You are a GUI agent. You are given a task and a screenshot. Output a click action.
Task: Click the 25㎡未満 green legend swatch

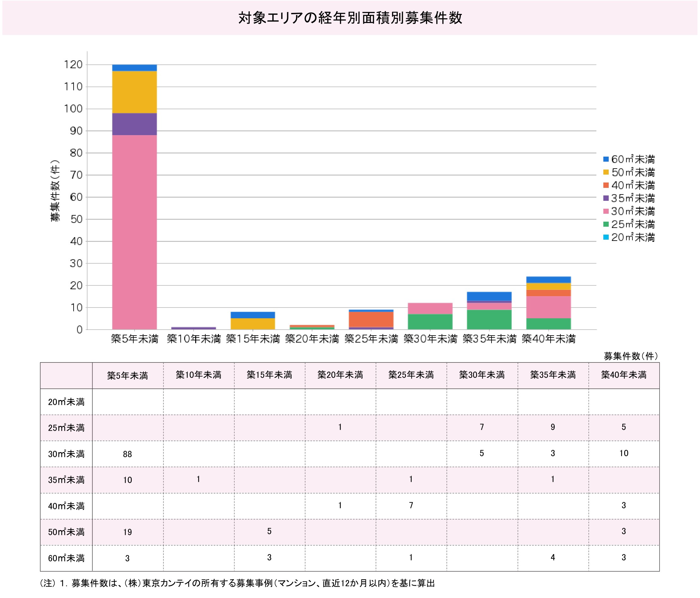coord(606,224)
